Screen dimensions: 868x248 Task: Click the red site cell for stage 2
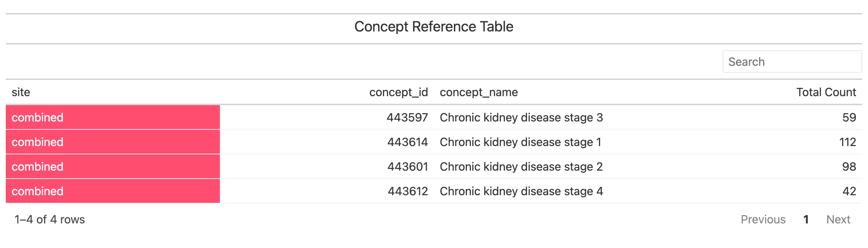pyautogui.click(x=112, y=167)
